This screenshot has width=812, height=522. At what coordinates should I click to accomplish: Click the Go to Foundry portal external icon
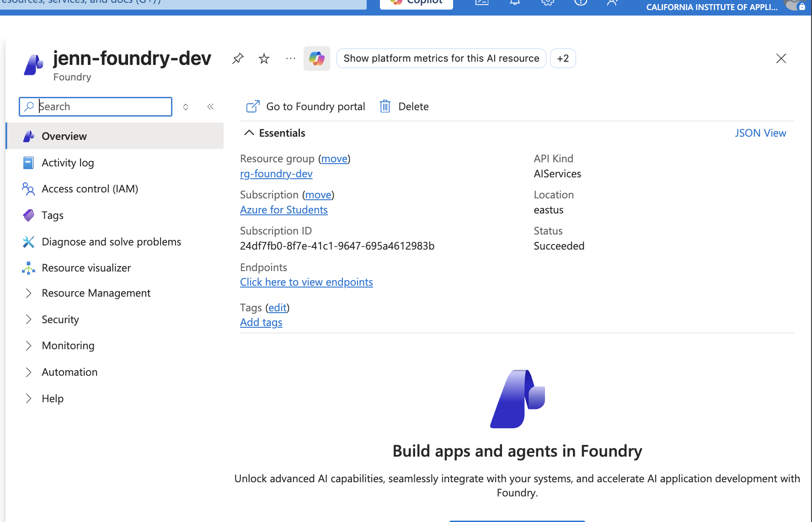coord(253,107)
